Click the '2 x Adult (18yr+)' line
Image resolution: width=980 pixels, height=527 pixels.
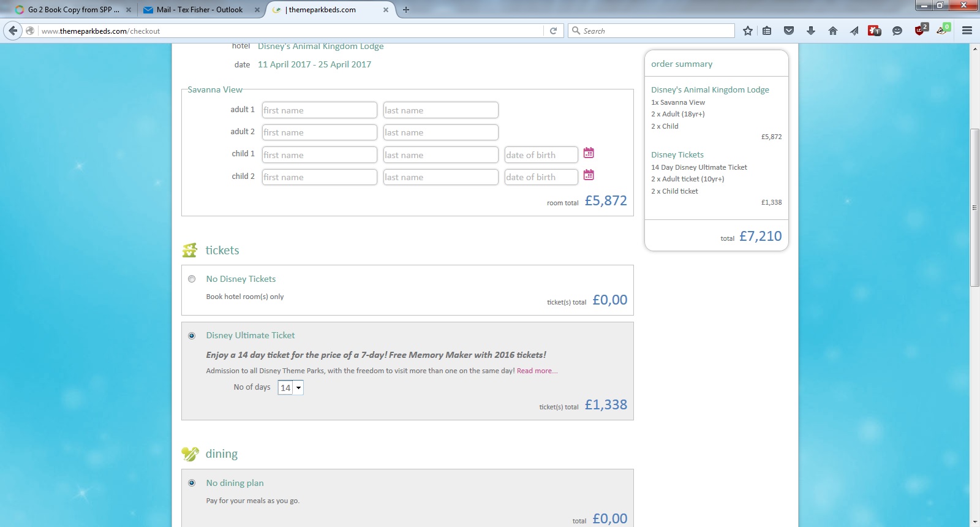[x=678, y=114]
